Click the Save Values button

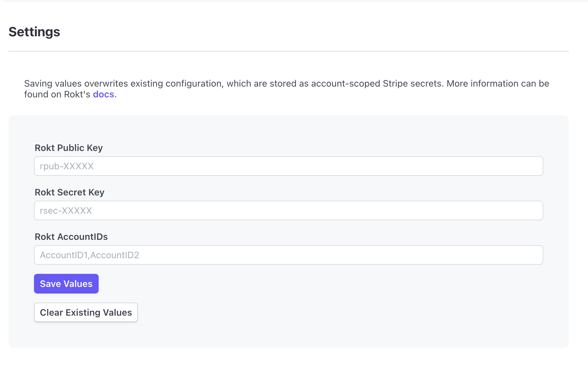pos(66,284)
